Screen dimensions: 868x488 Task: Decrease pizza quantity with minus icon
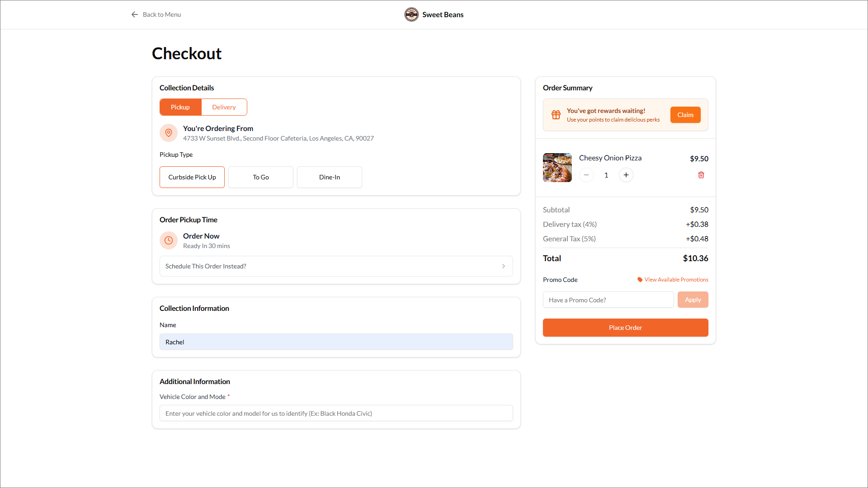[x=586, y=175]
